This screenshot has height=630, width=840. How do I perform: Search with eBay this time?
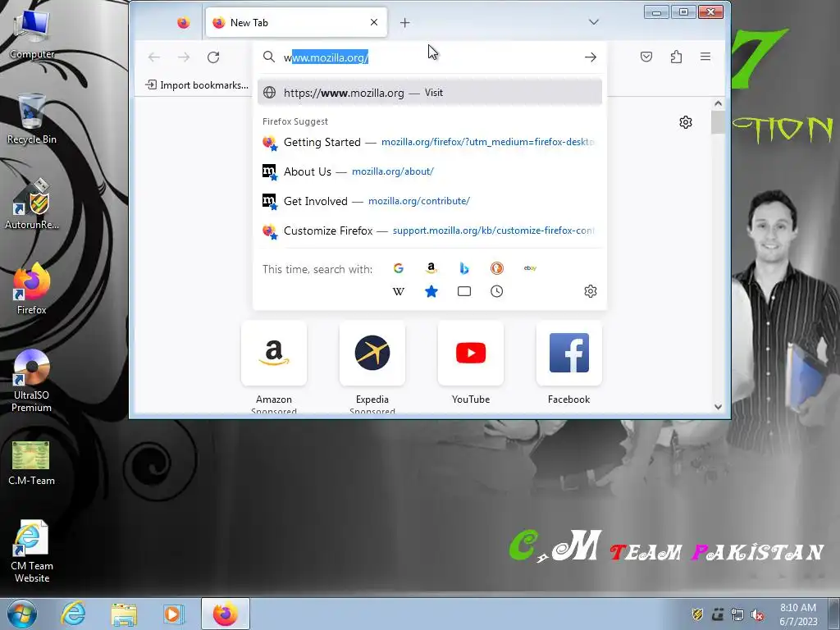coord(530,268)
